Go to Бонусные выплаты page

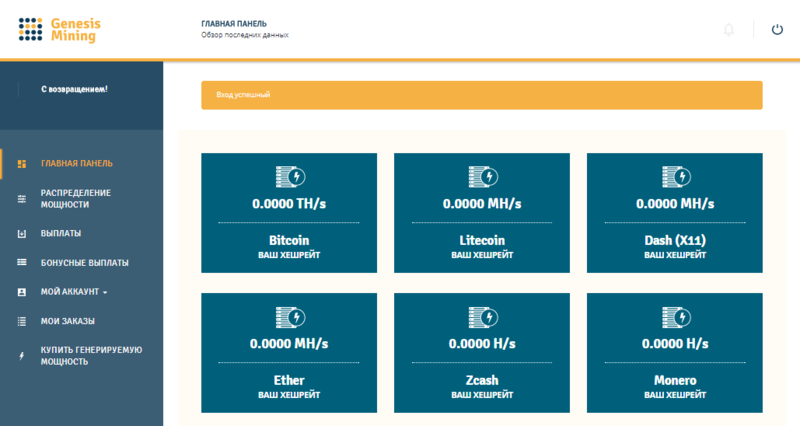click(x=84, y=262)
